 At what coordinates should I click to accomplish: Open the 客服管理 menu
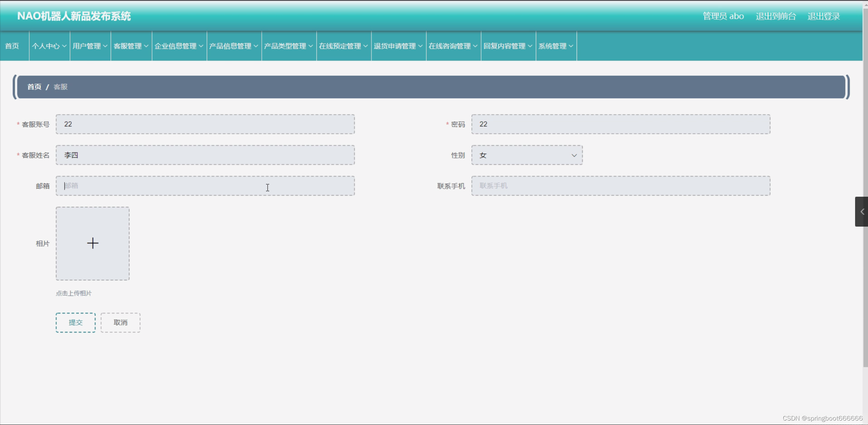point(131,46)
